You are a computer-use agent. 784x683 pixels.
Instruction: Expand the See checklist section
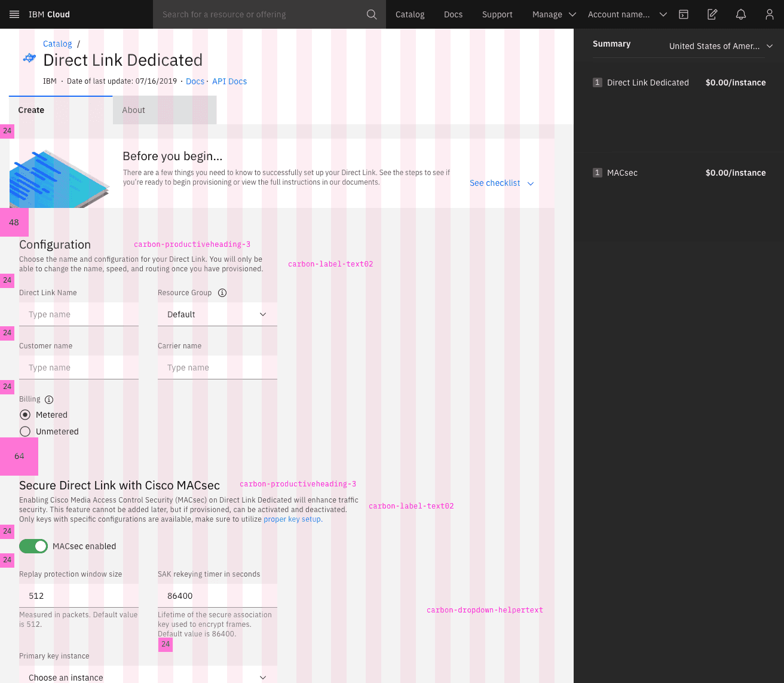pyautogui.click(x=502, y=183)
